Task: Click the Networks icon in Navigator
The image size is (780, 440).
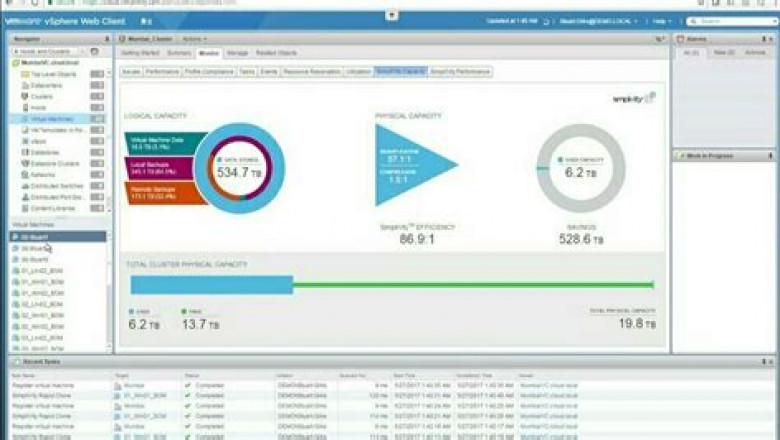Action: (x=22, y=174)
